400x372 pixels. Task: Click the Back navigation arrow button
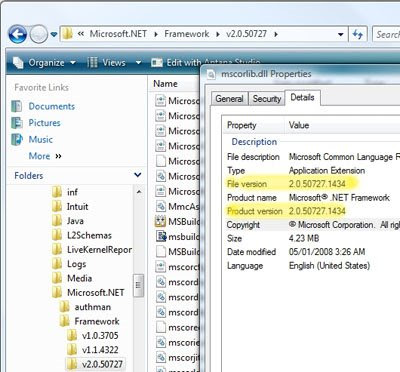click(18, 34)
